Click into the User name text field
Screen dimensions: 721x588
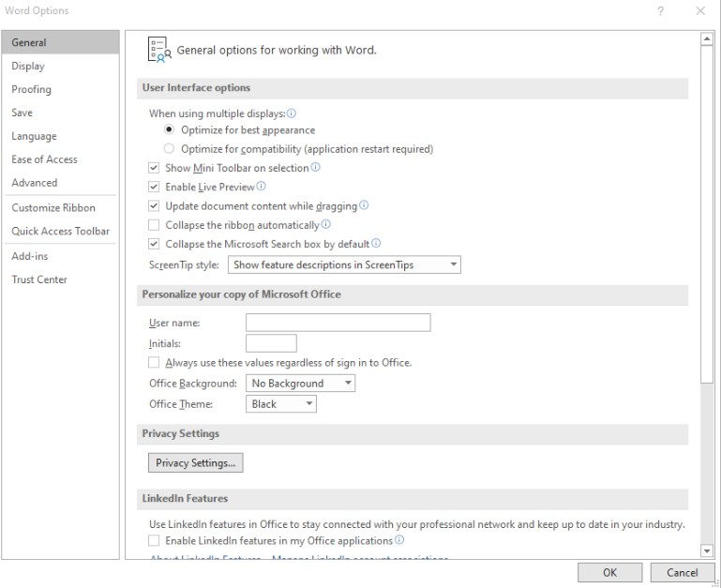tap(338, 323)
